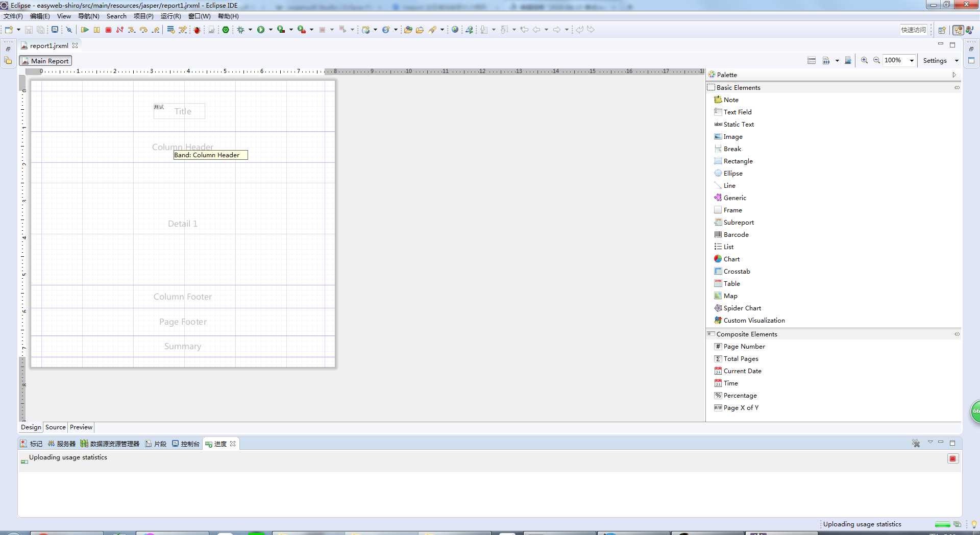
Task: Open the 编辑(E) menu
Action: pos(40,16)
